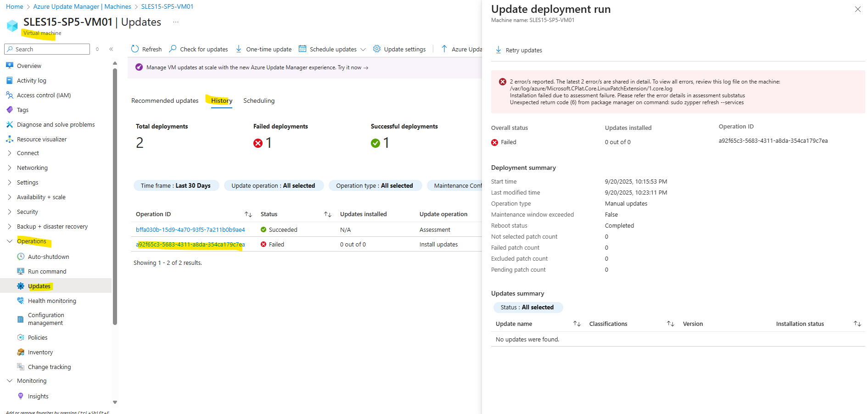Open Configuration management item
868x414 pixels.
coord(46,319)
